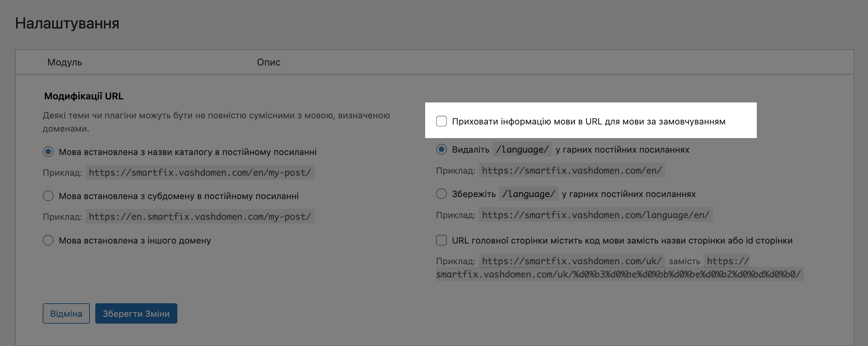Click the Модифікації URL heading
Viewport: 868px width, 346px height.
[84, 96]
